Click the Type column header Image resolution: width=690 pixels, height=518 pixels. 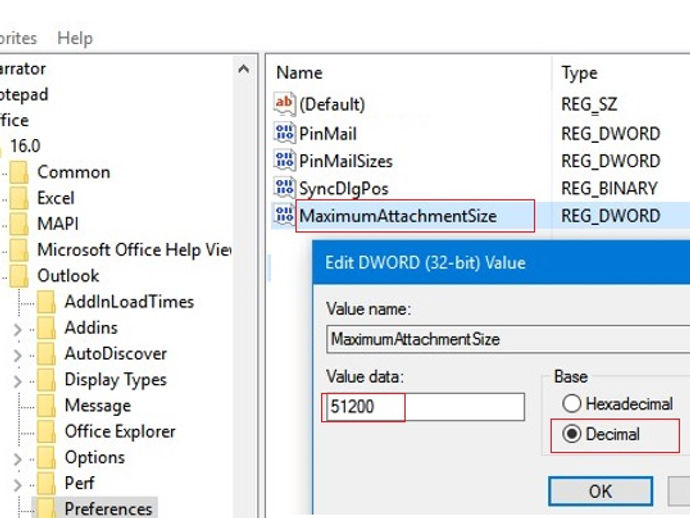tap(579, 73)
